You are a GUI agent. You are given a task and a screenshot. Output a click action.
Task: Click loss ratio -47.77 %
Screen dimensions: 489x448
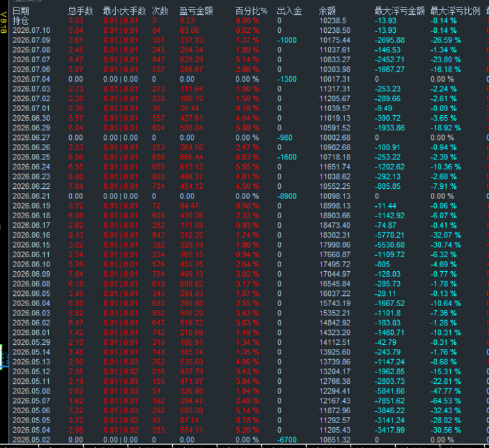click(x=445, y=391)
